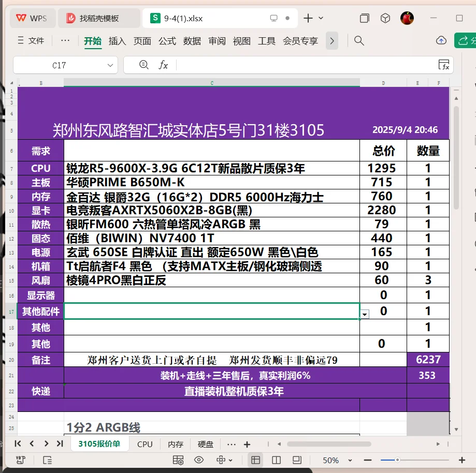Open the formula editor panel icon
Screen dimensions: 476x473
(444, 65)
